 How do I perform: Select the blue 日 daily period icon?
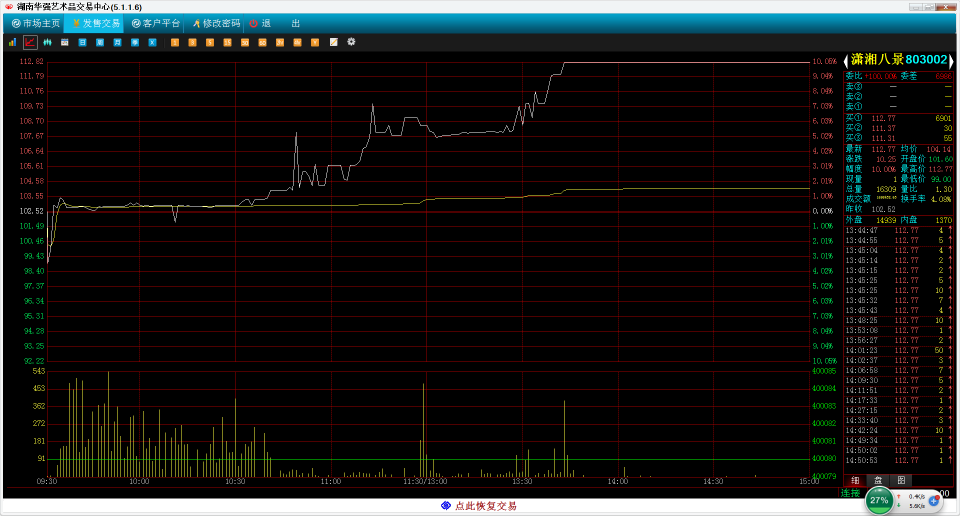[82, 42]
